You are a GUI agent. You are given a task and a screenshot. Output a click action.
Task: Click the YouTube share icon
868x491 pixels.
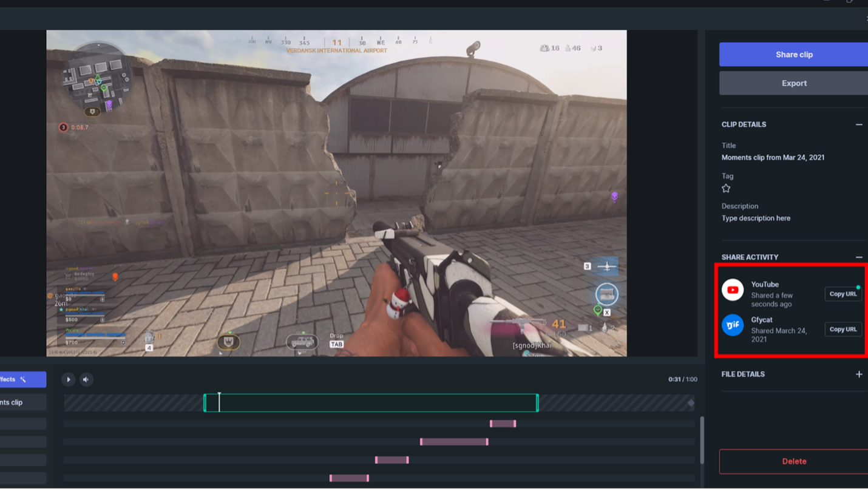733,290
